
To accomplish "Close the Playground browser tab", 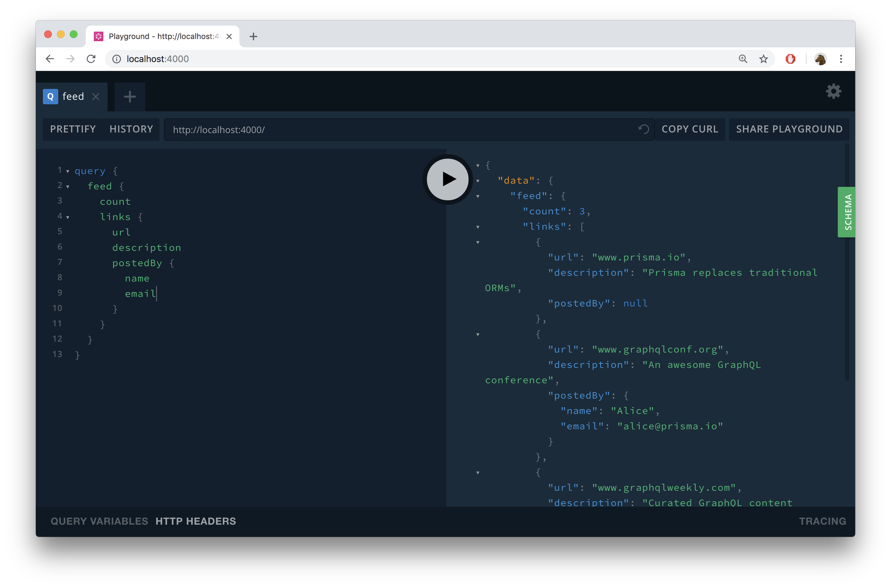I will [229, 36].
